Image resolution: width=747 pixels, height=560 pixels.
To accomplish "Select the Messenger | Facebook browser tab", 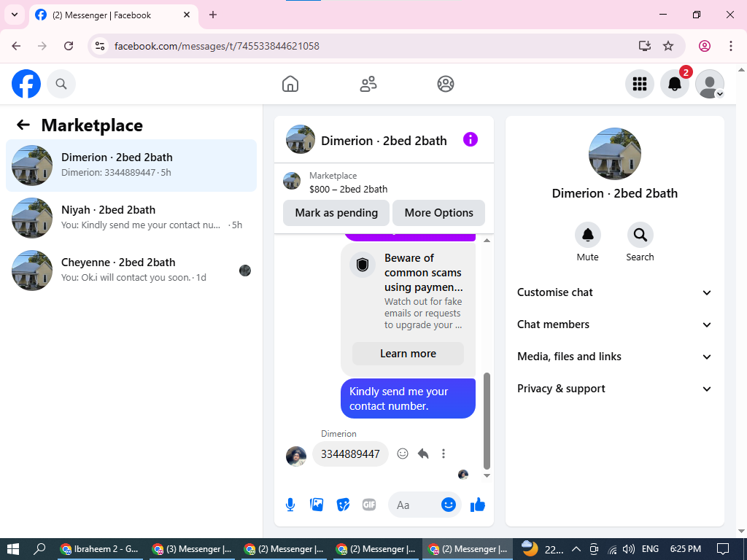I will (113, 15).
